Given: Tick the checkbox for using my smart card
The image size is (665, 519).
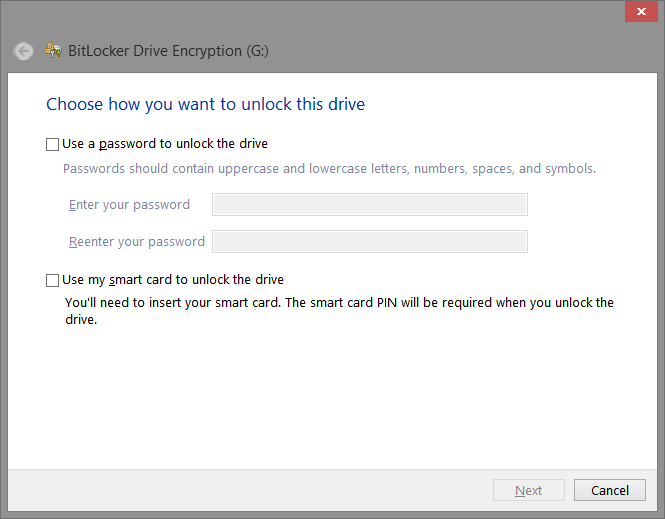Looking at the screenshot, I should click(53, 280).
